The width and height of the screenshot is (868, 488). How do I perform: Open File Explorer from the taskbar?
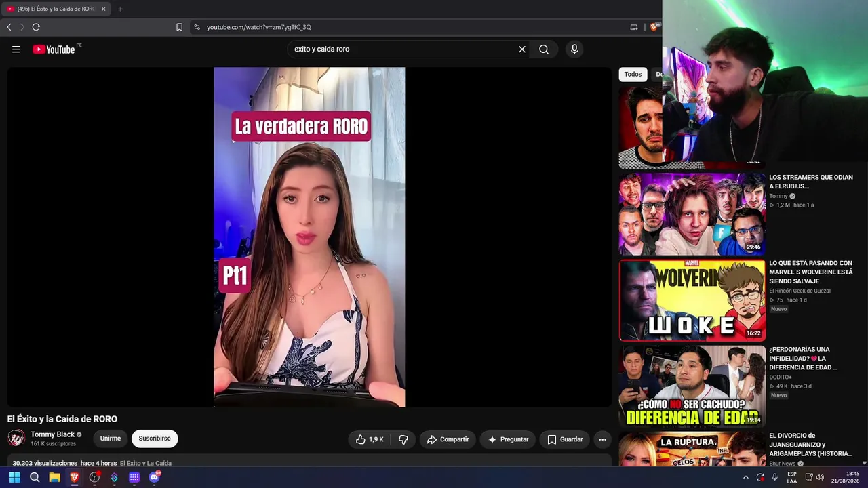[54, 477]
